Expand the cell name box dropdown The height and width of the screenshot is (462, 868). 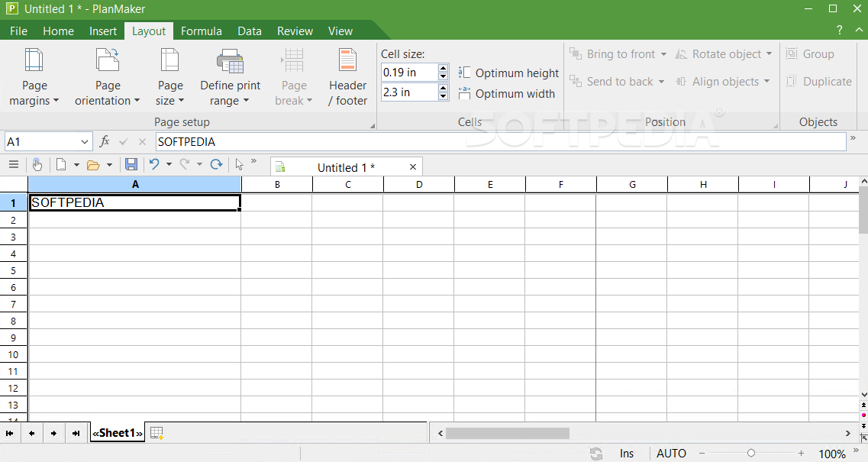pyautogui.click(x=84, y=142)
